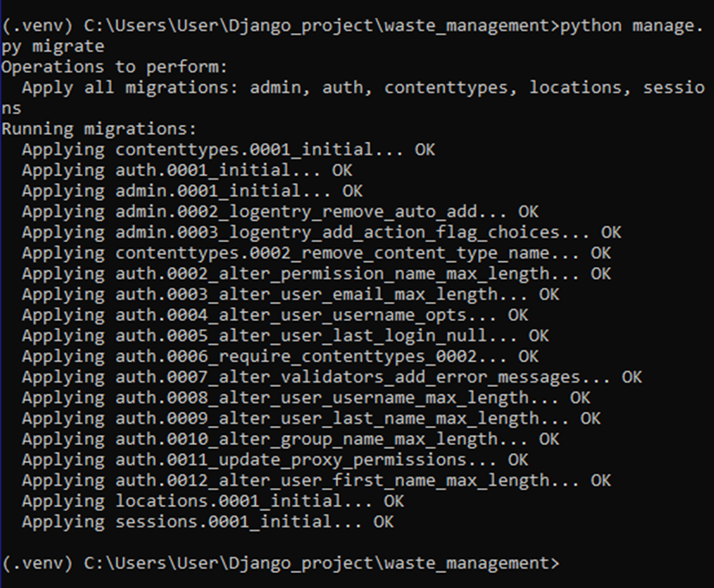Click the OK after auth.0012 migration
Viewport: 714px width, 588px height.
601,480
